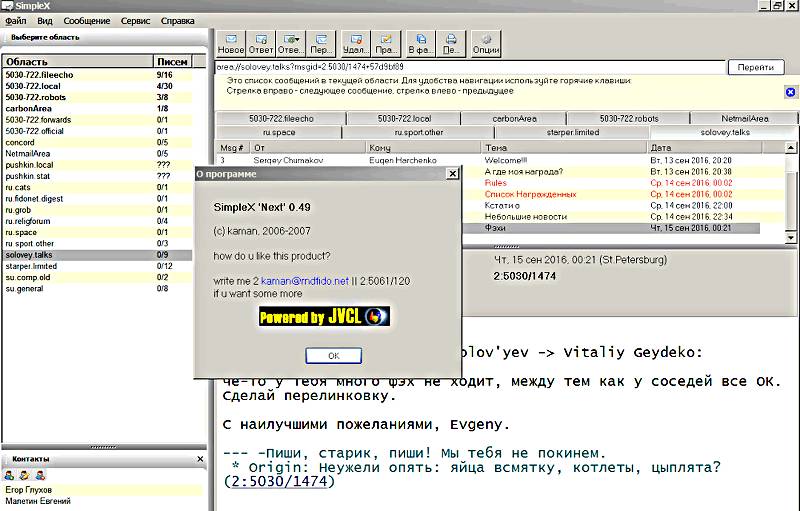Select area ru.cats in the list
Viewport: 800px width, 511px height.
(97, 187)
